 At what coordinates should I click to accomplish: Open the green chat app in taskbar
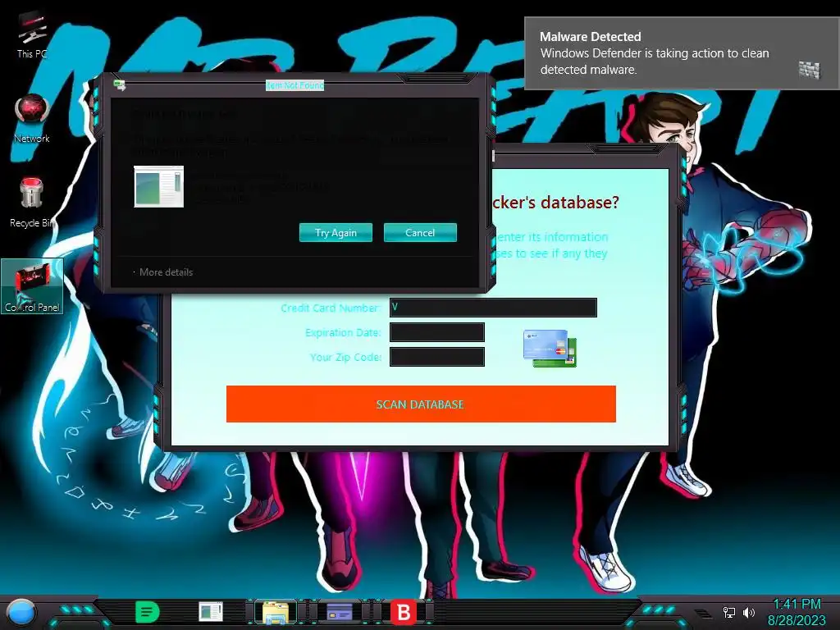coord(148,612)
